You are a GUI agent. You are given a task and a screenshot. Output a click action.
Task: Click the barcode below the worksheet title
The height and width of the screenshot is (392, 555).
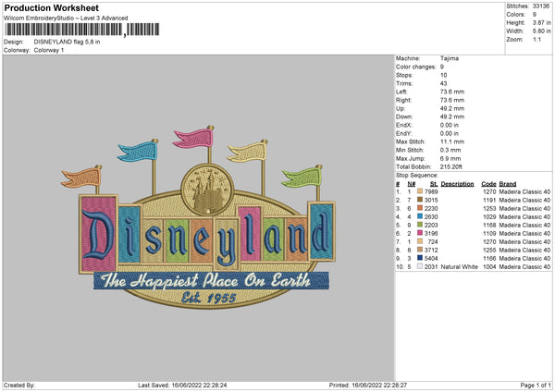click(81, 30)
